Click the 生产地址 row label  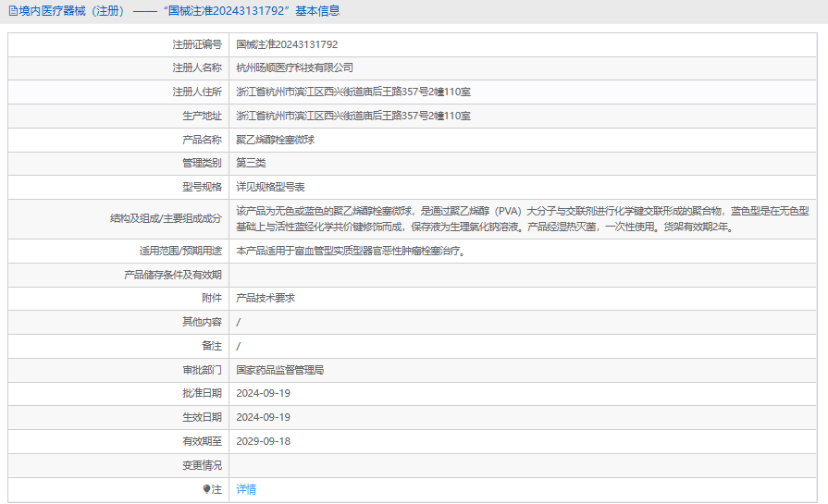(x=203, y=116)
